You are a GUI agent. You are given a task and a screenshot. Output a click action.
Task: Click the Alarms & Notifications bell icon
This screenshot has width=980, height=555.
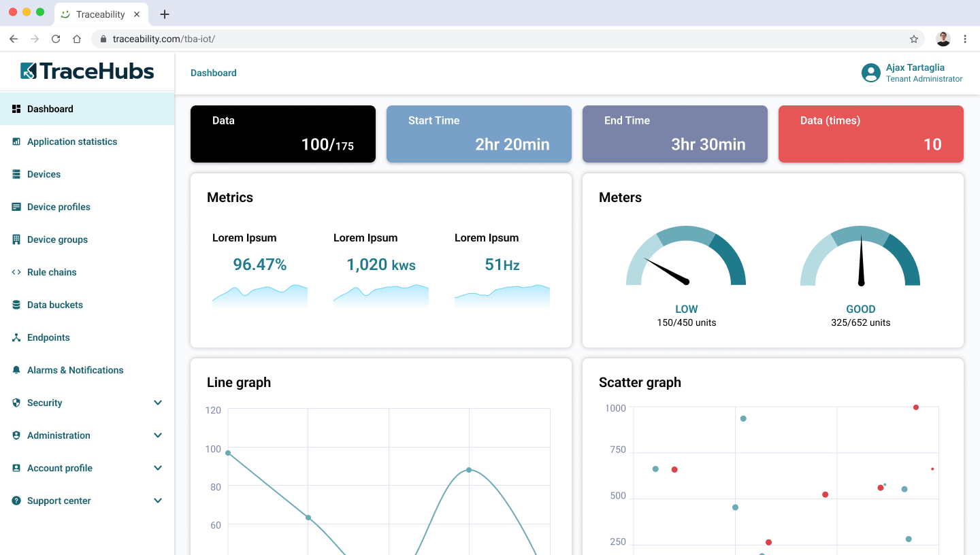click(x=16, y=370)
